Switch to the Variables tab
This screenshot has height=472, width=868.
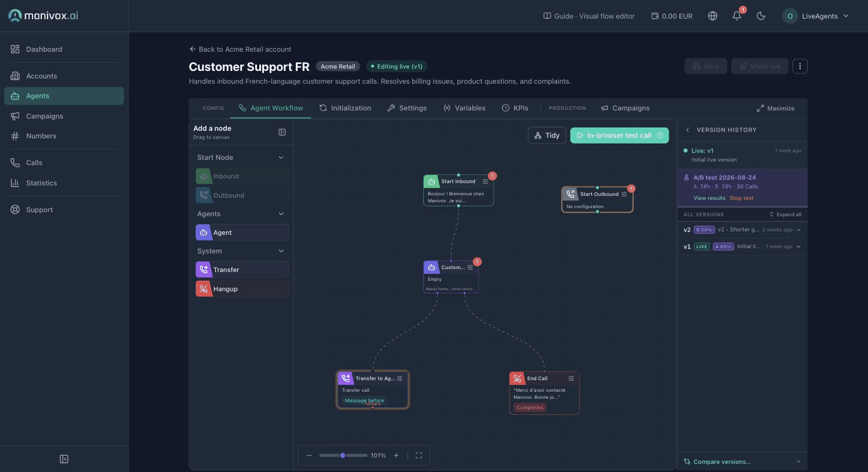[x=464, y=108]
